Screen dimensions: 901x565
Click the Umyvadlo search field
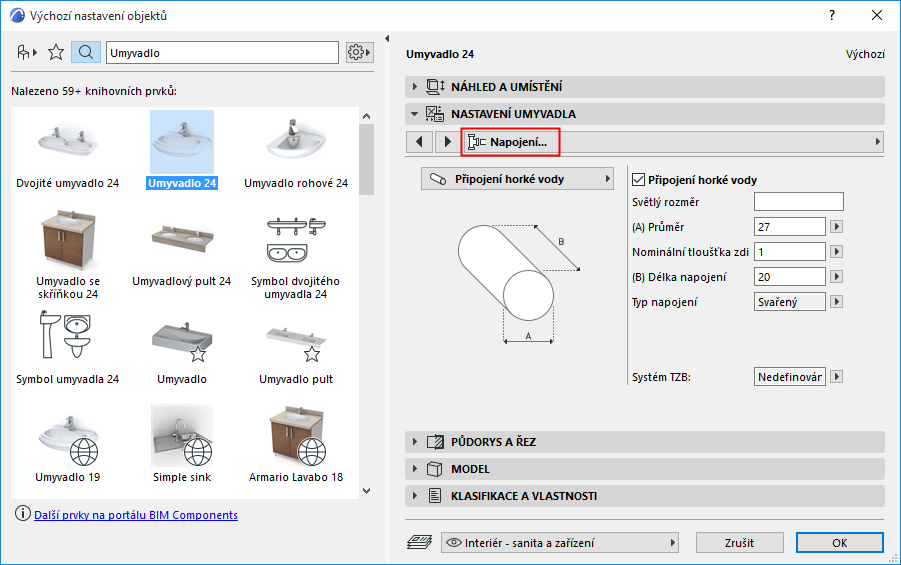coord(222,52)
